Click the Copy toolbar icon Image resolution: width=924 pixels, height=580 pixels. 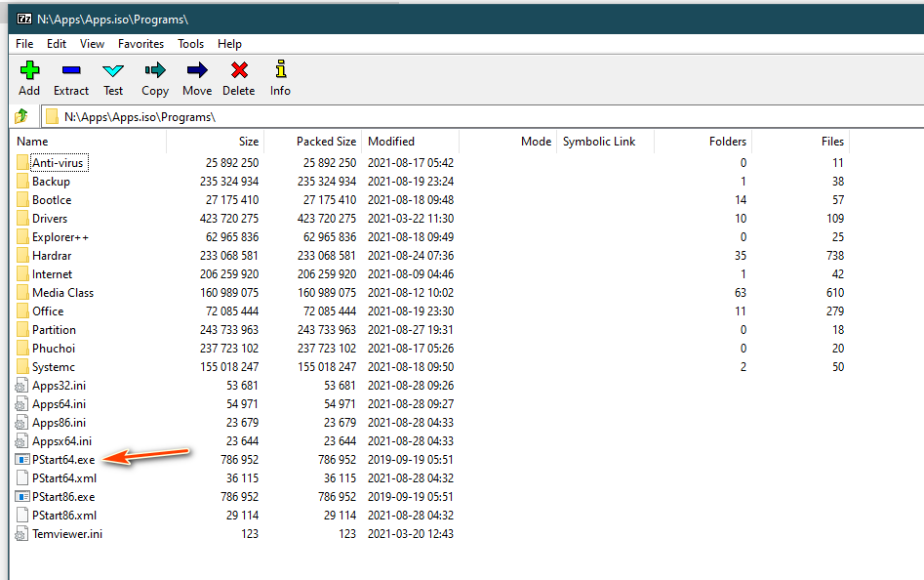click(155, 70)
